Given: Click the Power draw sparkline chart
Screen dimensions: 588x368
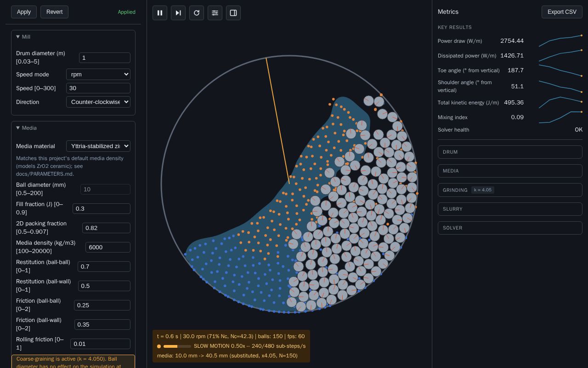Looking at the screenshot, I should pos(560,40).
